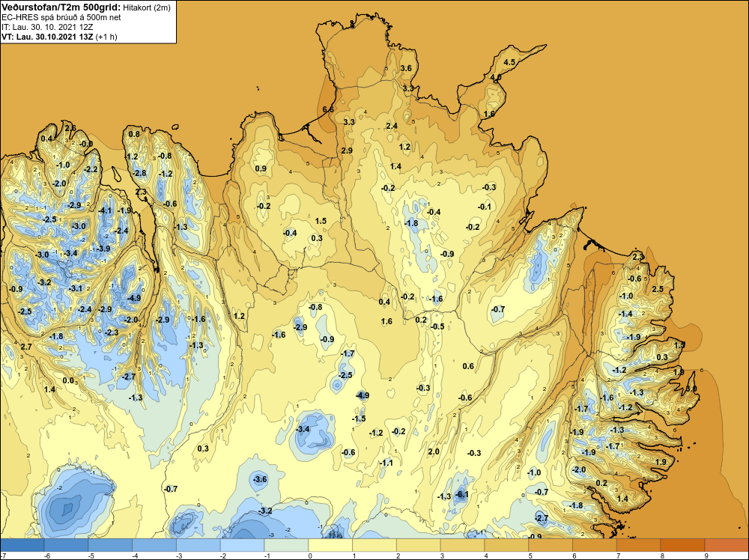Click the 'EC-HRES spá brúuð á 500m net' line
This screenshot has height=560, width=749.
61,17
